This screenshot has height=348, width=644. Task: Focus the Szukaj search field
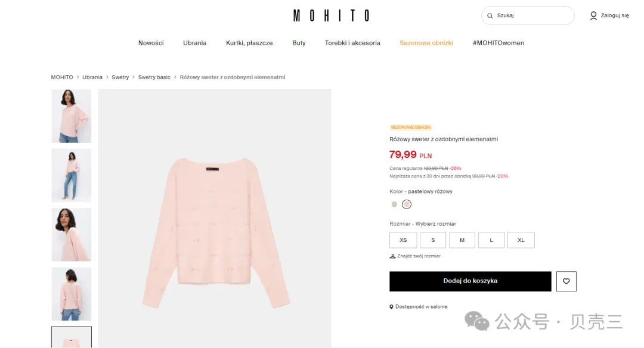tap(528, 15)
